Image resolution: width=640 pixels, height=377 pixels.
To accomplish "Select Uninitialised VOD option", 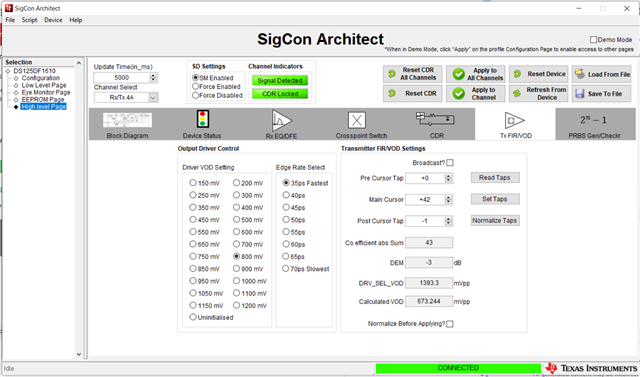I will point(193,317).
